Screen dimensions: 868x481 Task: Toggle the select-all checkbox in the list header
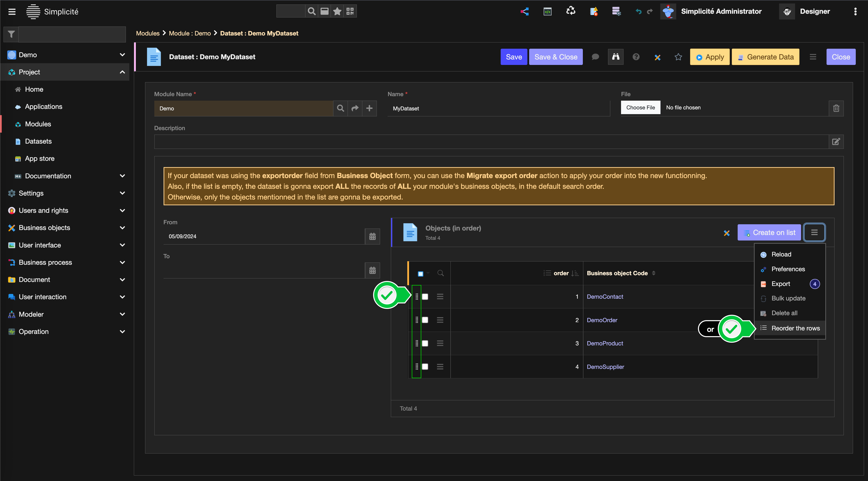pyautogui.click(x=421, y=273)
